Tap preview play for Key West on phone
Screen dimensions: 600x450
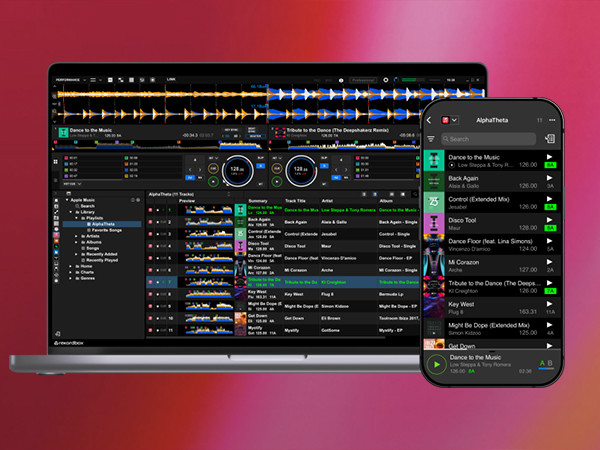(549, 304)
